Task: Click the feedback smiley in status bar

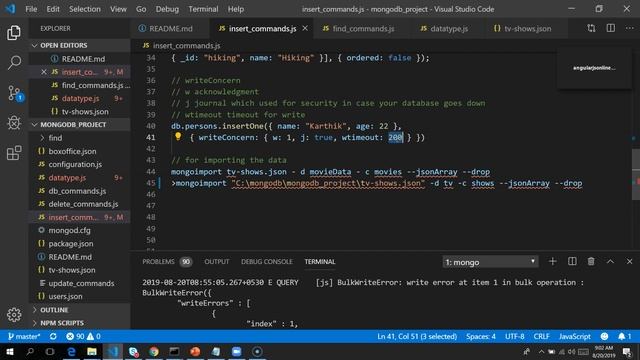Action: click(x=604, y=336)
